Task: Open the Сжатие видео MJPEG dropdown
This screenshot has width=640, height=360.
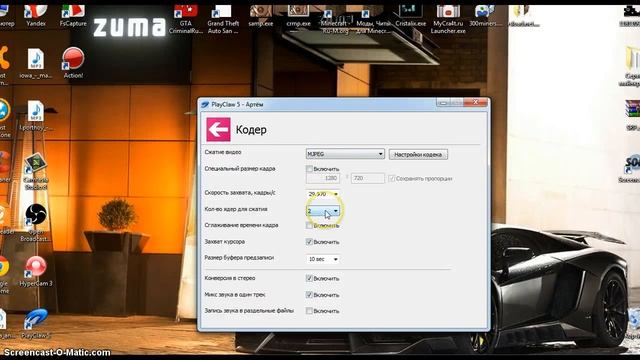Action: 345,154
